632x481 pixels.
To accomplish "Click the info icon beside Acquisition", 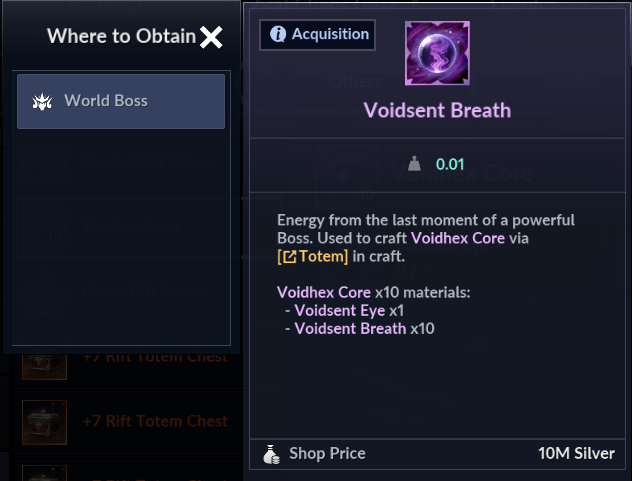I will pos(278,35).
